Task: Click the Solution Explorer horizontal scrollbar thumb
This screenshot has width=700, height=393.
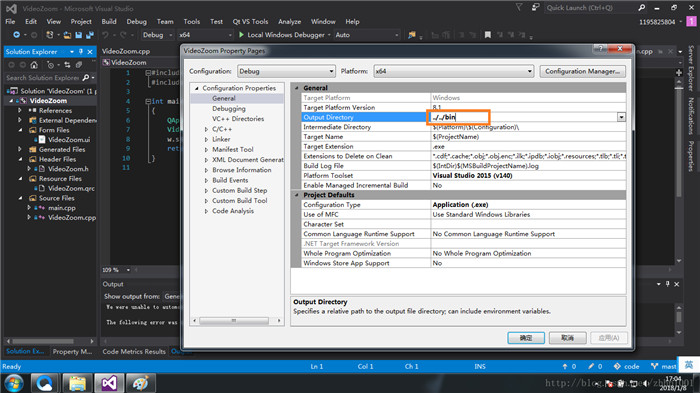Action: tap(43, 341)
